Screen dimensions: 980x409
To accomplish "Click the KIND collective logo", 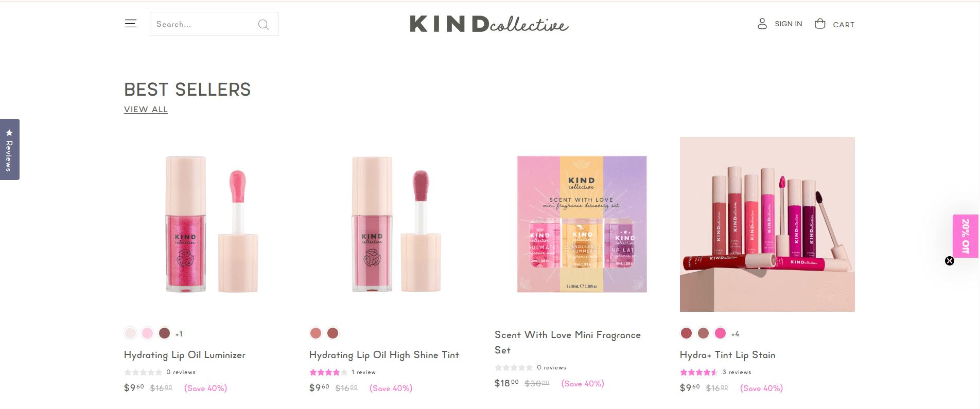I will coord(489,24).
